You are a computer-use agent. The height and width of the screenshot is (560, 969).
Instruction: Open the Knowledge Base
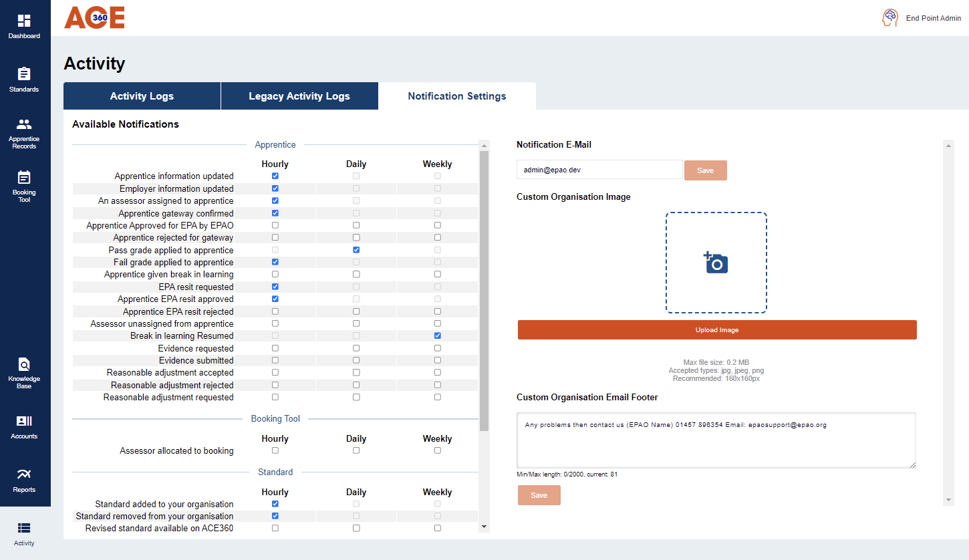pyautogui.click(x=25, y=372)
